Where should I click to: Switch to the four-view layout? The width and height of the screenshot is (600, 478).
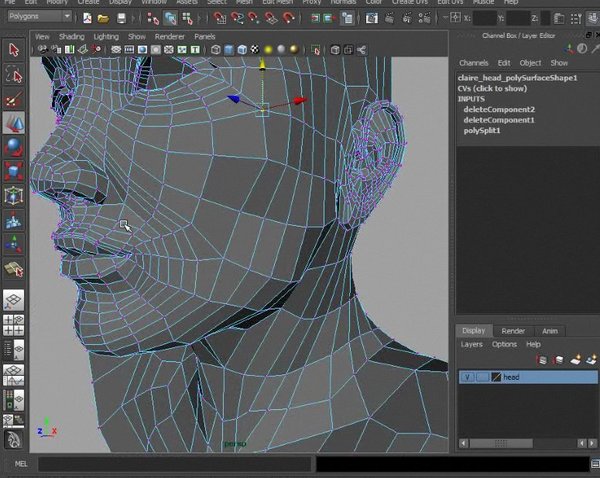[14, 325]
